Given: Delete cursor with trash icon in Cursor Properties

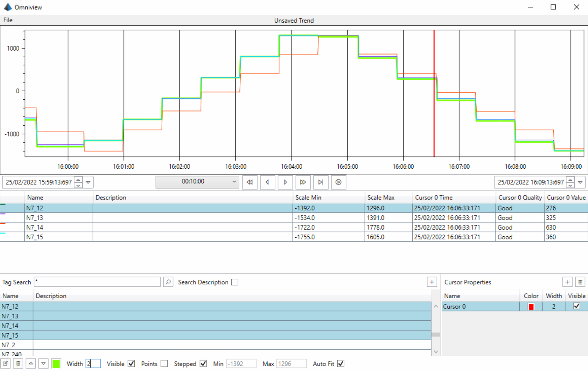Looking at the screenshot, I should coord(580,282).
